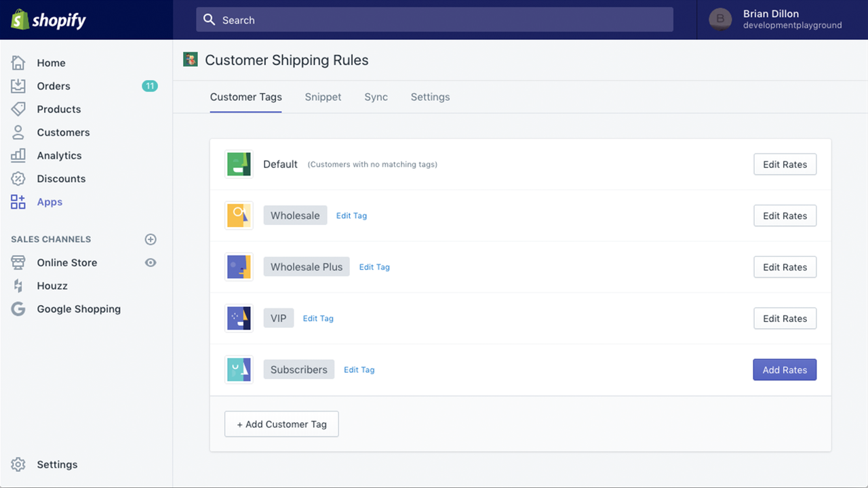Click the VIP tag thumbnail
This screenshot has width=868, height=488.
tap(239, 319)
